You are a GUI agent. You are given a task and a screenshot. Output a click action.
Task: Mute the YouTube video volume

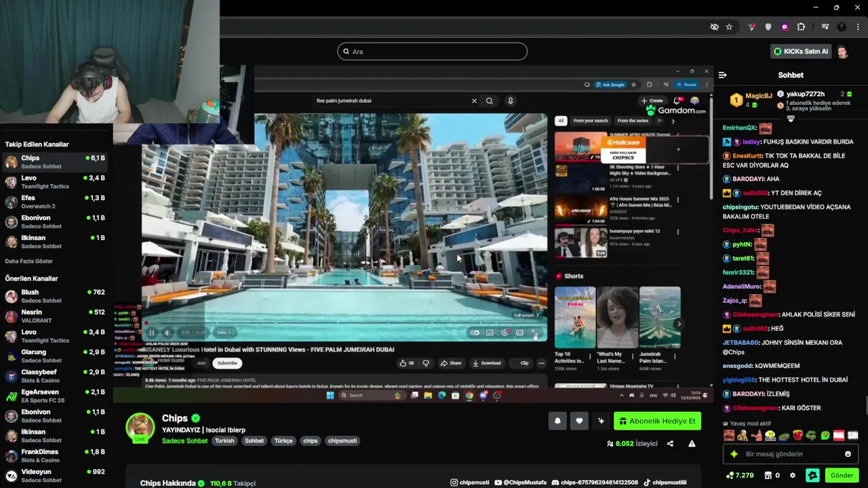(x=167, y=333)
